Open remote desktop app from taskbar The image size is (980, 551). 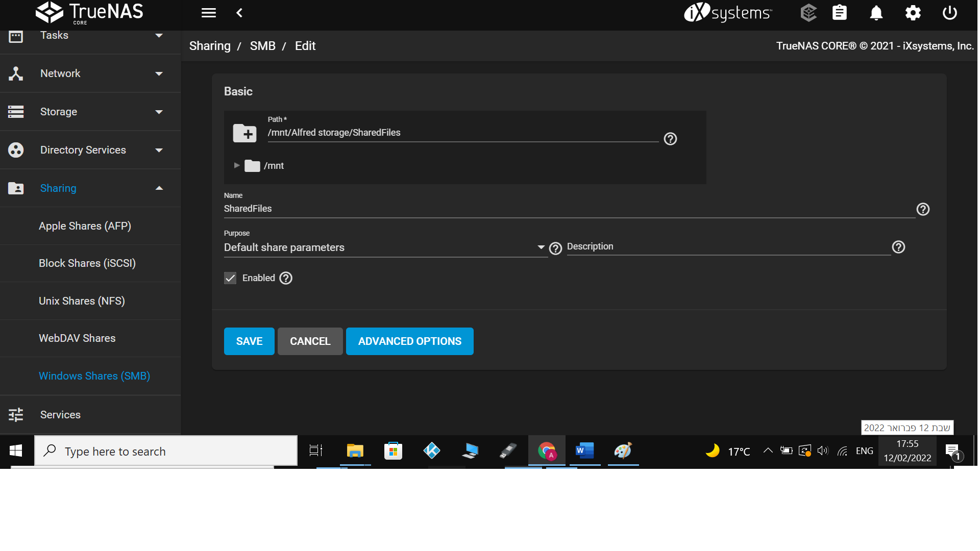click(470, 451)
